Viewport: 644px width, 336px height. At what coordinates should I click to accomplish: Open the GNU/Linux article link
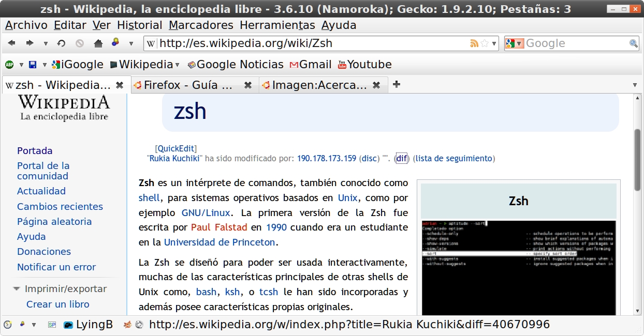pos(207,212)
